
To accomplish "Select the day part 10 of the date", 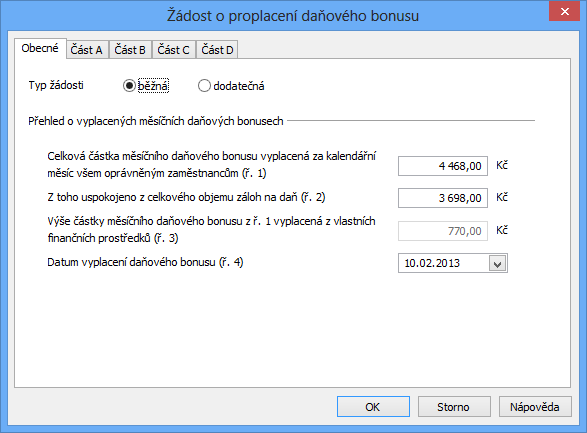I will (x=409, y=263).
